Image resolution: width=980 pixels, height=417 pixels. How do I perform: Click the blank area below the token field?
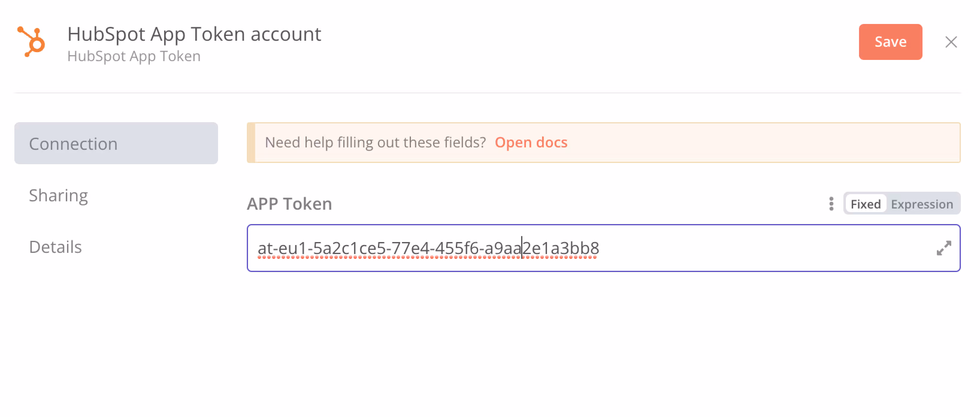pyautogui.click(x=604, y=335)
